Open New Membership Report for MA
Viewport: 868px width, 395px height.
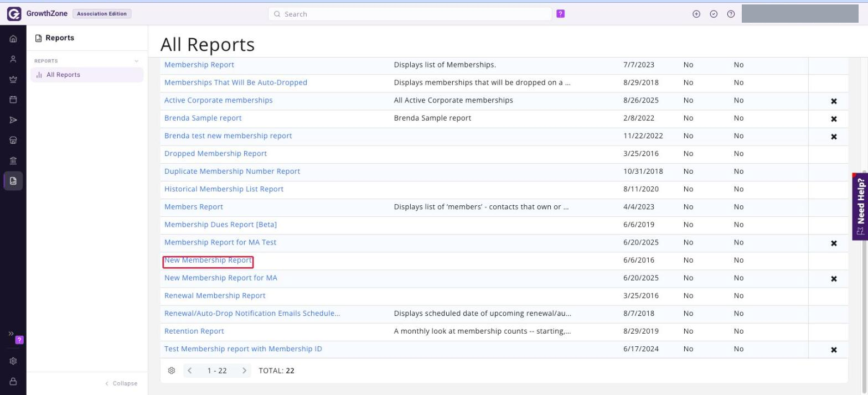click(221, 278)
